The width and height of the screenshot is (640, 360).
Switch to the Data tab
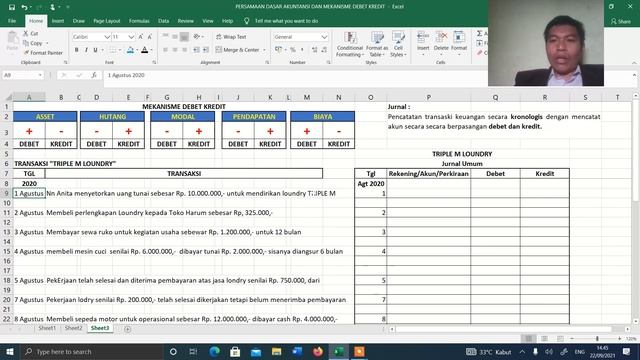(163, 21)
